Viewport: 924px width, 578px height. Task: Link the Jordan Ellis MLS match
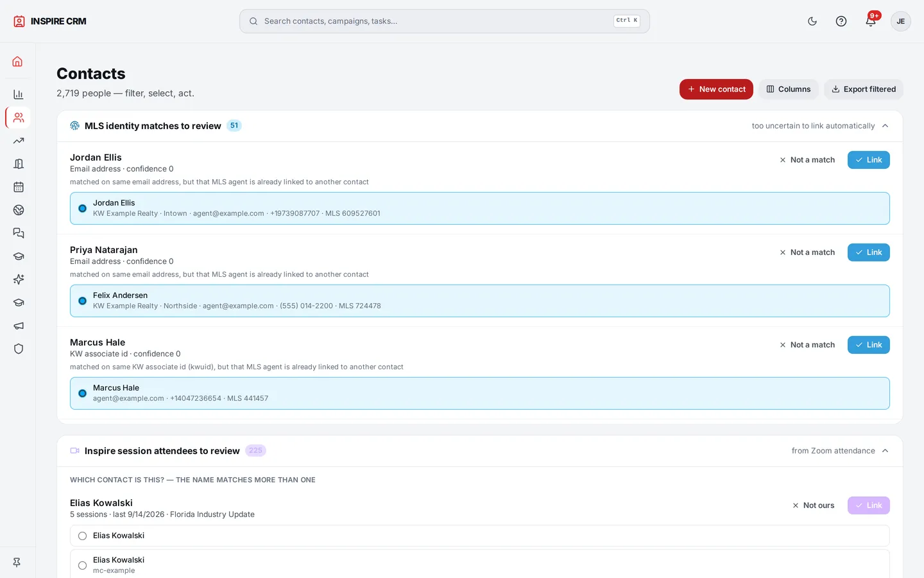pyautogui.click(x=869, y=160)
